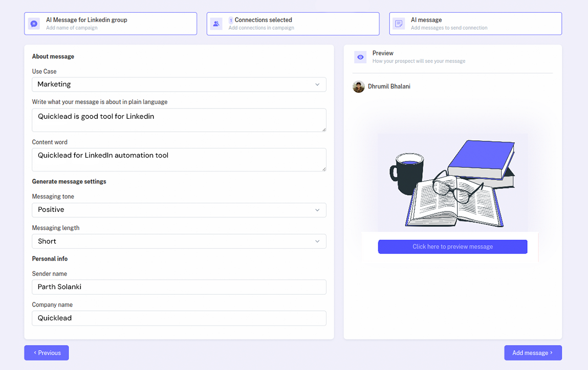The image size is (588, 370).
Task: Click Dhrumil Bhalani's profile avatar
Action: click(x=358, y=86)
